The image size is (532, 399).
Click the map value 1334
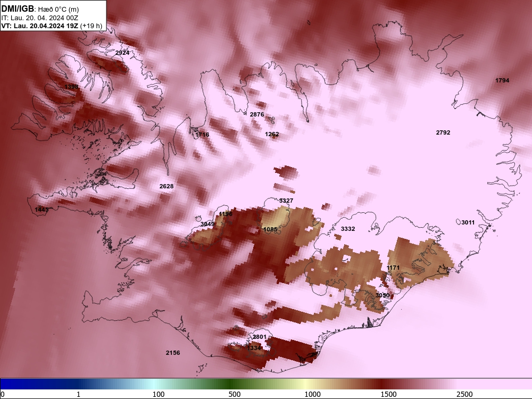(254, 348)
